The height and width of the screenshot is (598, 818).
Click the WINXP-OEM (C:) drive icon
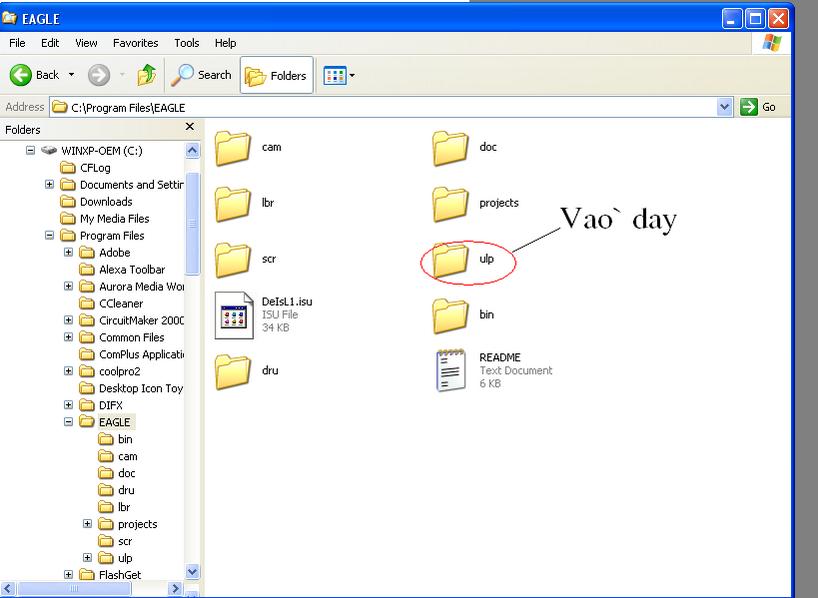tap(49, 150)
